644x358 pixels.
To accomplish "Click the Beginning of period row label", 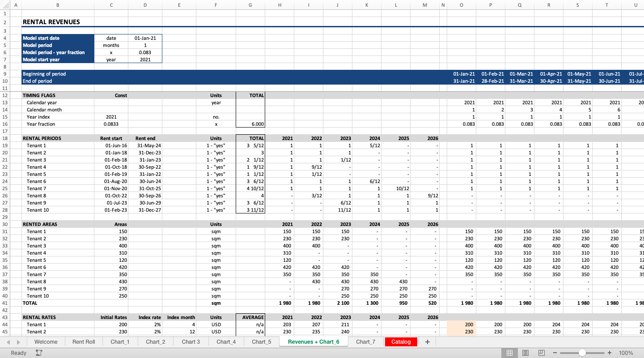I will tap(44, 74).
